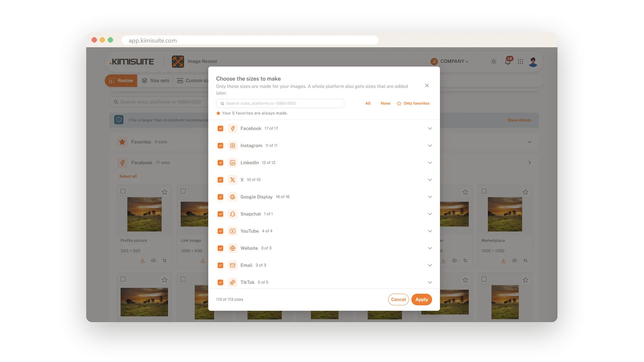This screenshot has width=644, height=362.
Task: Select None sizes filter
Action: pos(385,103)
